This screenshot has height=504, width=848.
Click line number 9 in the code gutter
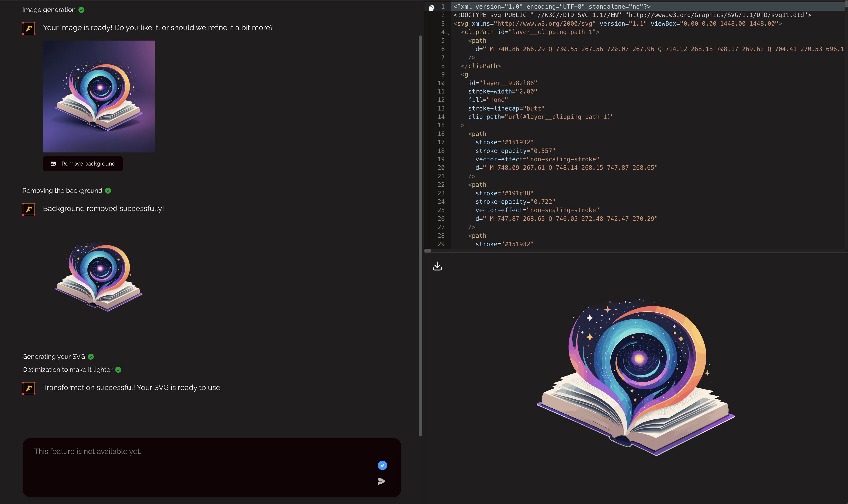click(443, 74)
